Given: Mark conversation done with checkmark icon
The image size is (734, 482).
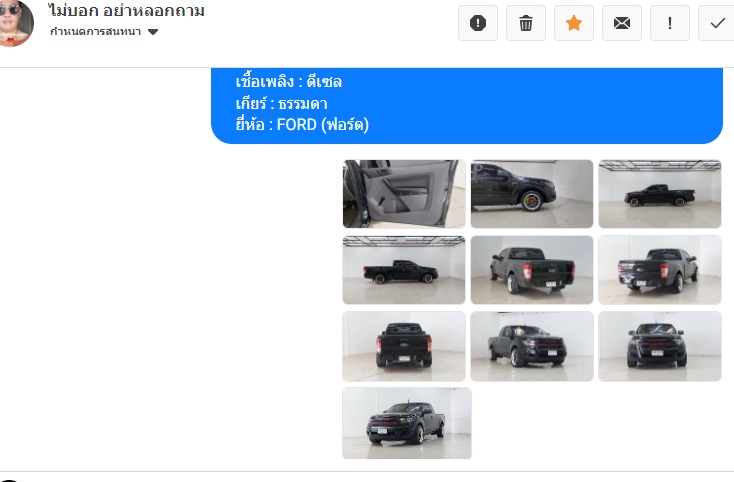Looking at the screenshot, I should (717, 23).
